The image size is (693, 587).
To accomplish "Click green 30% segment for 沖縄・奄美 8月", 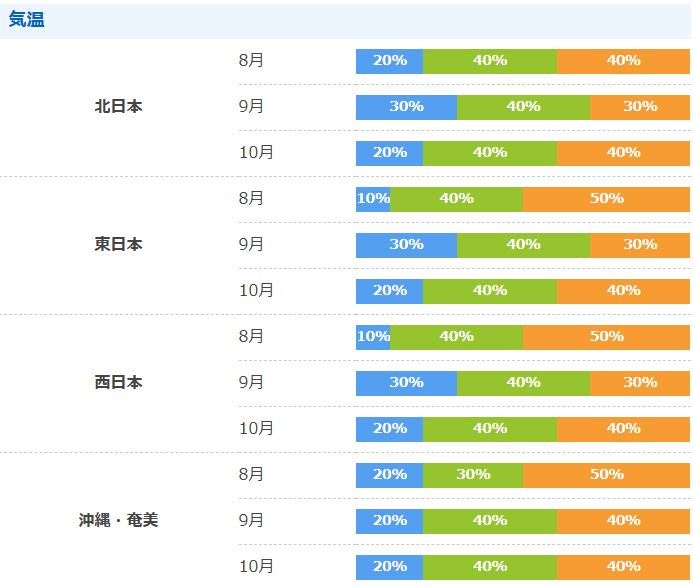I will click(473, 475).
